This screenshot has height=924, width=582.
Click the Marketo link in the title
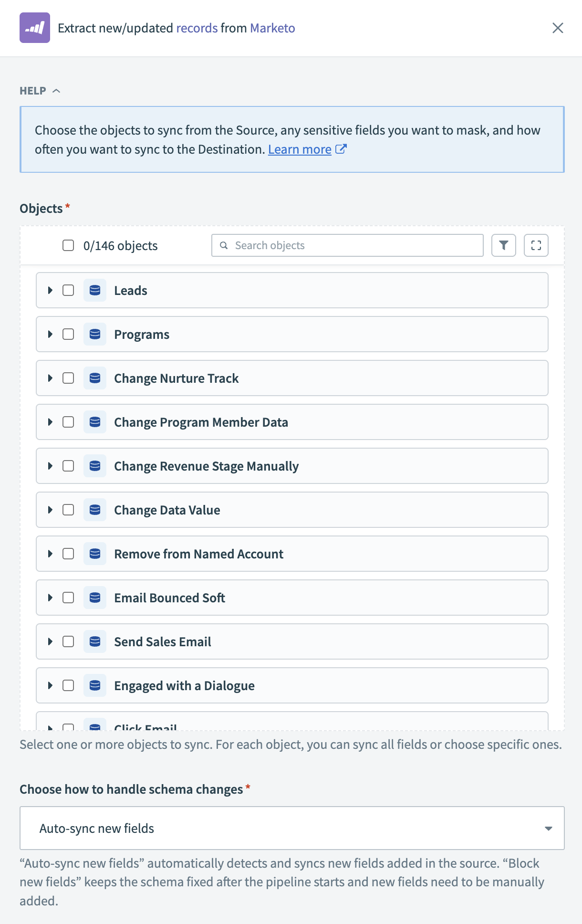272,28
